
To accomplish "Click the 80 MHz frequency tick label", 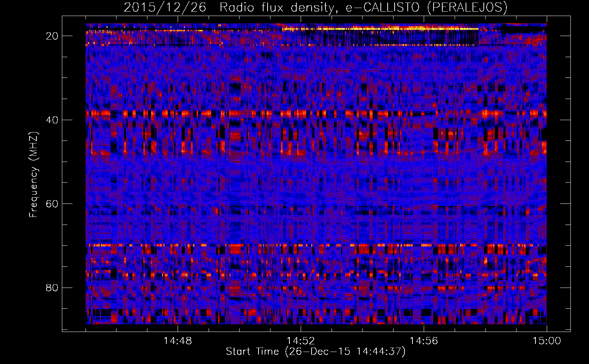I will point(52,288).
